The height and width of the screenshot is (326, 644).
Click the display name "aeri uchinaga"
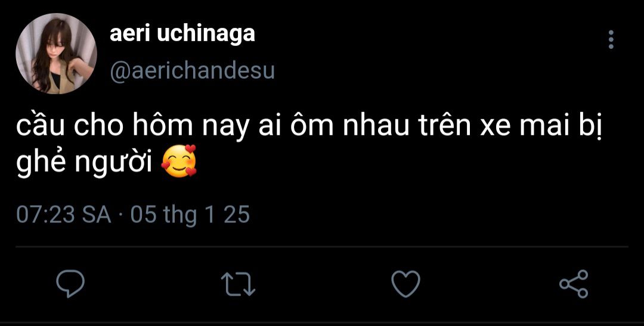182,34
